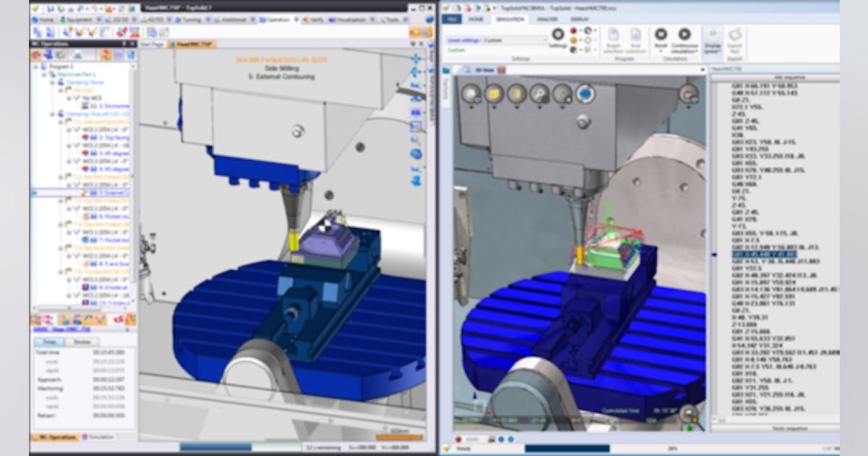Click the End selection icon in Program group
868x456 pixels.
coord(637,35)
